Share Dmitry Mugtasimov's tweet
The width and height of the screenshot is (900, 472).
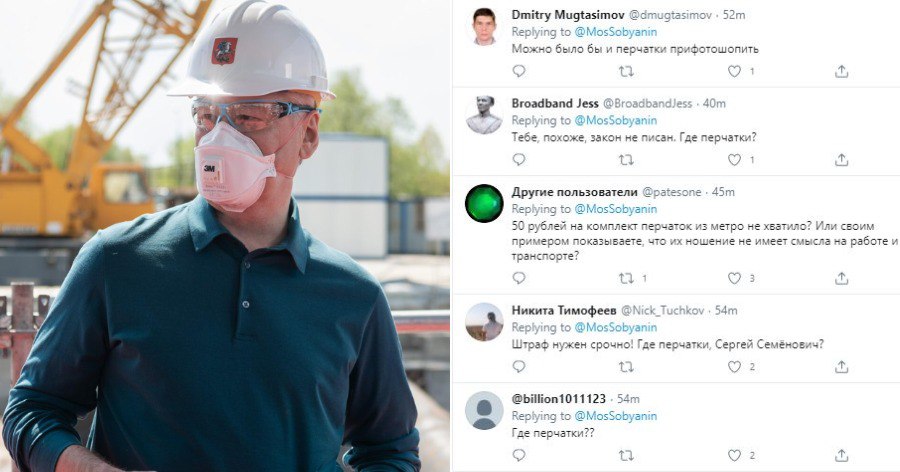point(841,71)
